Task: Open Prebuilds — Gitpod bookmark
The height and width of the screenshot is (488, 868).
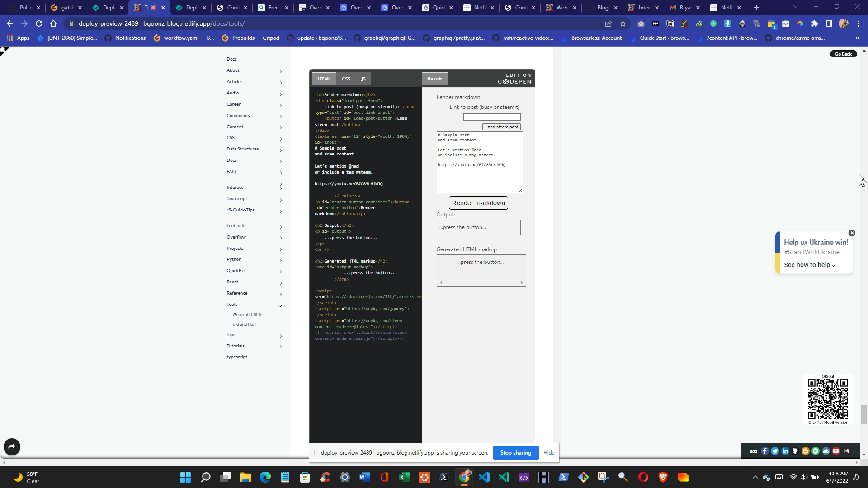Action: pos(250,38)
